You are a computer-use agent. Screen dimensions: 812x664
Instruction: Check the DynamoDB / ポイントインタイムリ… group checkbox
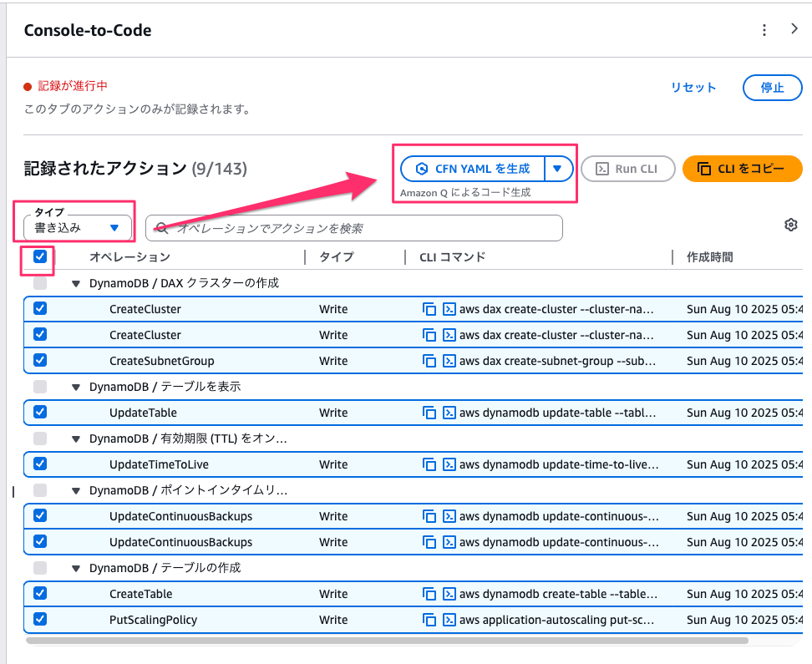[x=40, y=490]
